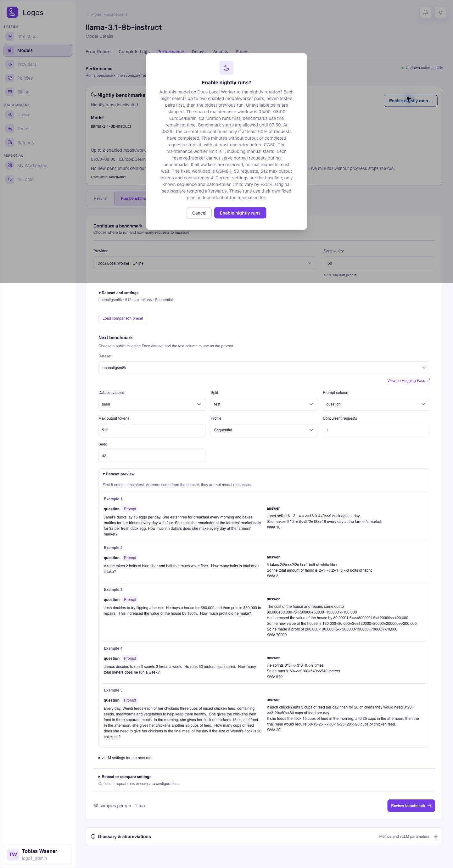The image size is (453, 868).
Task: Click Load comparison preset button
Action: [123, 318]
